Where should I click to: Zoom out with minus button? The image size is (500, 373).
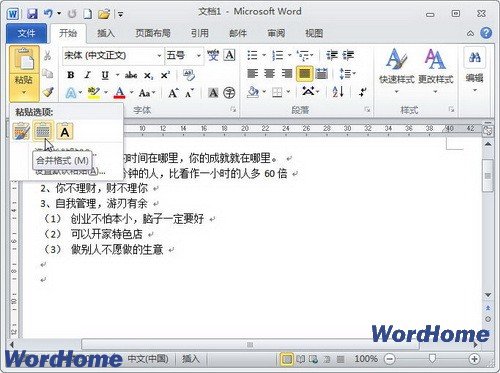390,359
